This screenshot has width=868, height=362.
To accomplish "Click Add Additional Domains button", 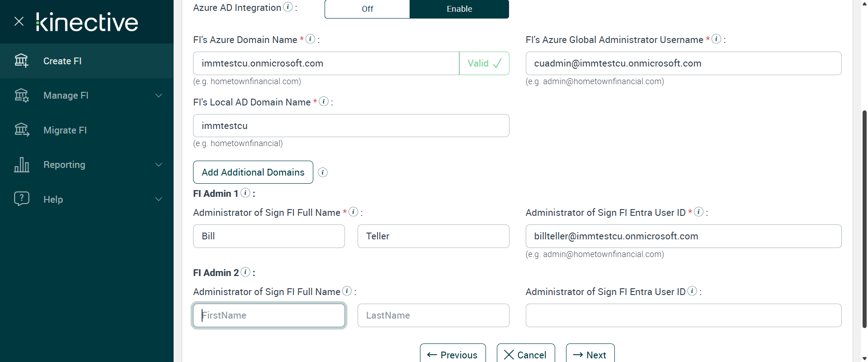I will (x=253, y=172).
